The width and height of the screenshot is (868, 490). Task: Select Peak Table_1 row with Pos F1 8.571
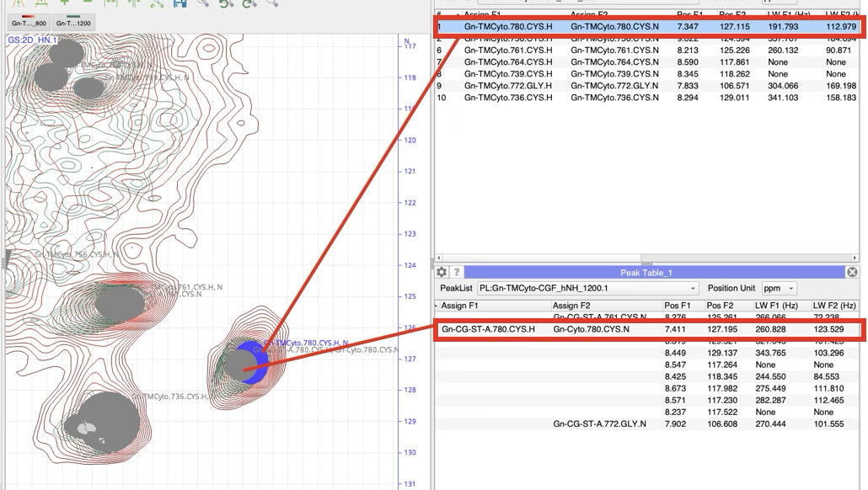[x=648, y=400]
